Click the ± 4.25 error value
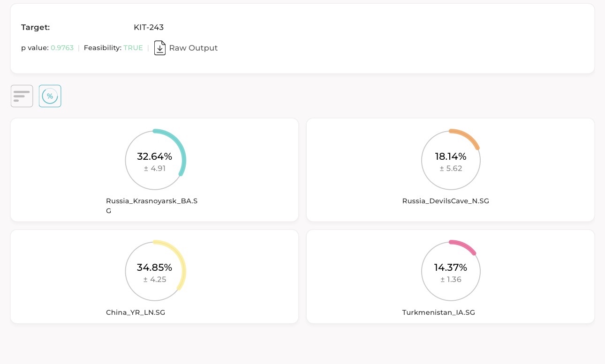Image resolution: width=605 pixels, height=364 pixels. [155, 279]
